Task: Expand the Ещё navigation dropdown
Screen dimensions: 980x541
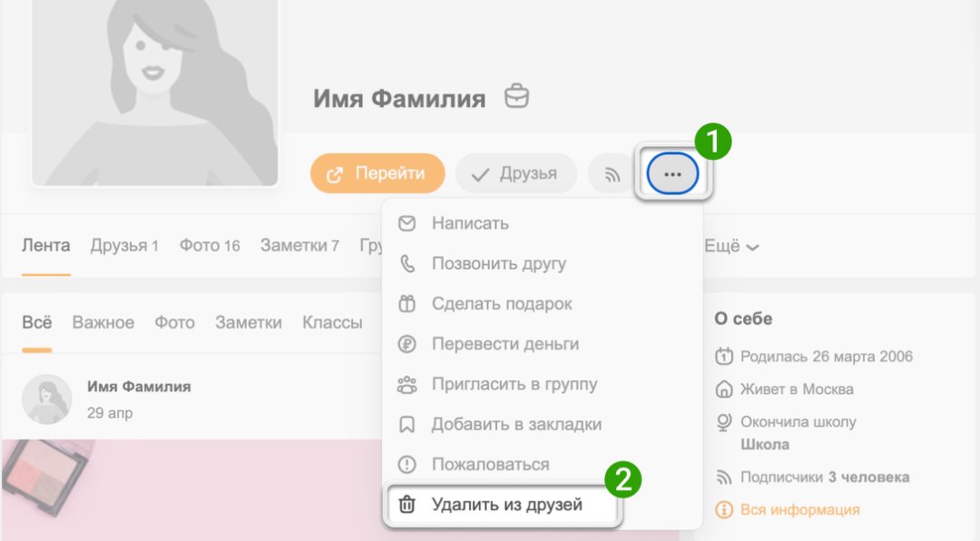Action: pyautogui.click(x=731, y=246)
